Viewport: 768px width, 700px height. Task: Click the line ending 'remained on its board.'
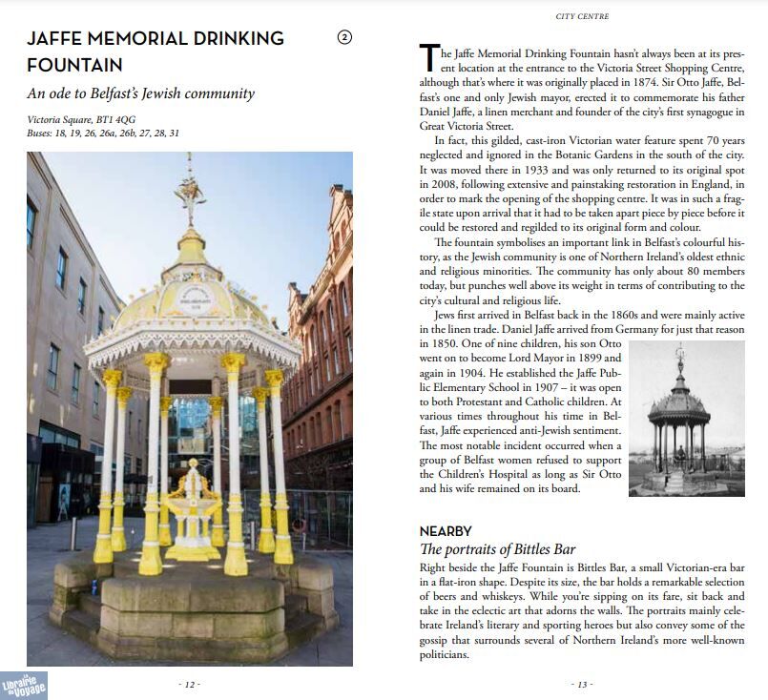(x=500, y=488)
